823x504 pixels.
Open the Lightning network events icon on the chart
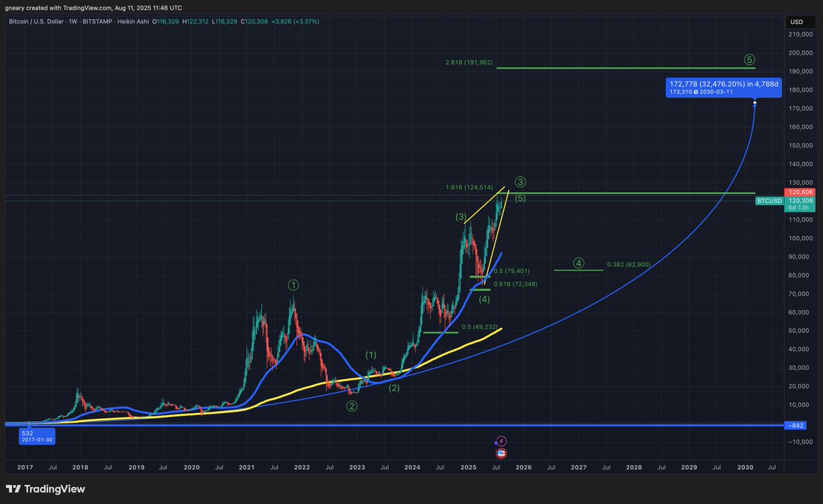coord(501,442)
